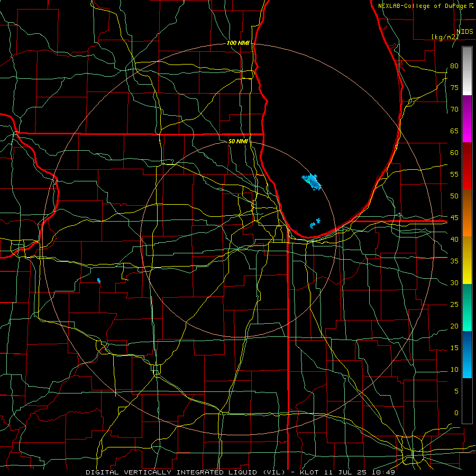
Task: Click the 75 value on the scale
Action: click(x=454, y=87)
